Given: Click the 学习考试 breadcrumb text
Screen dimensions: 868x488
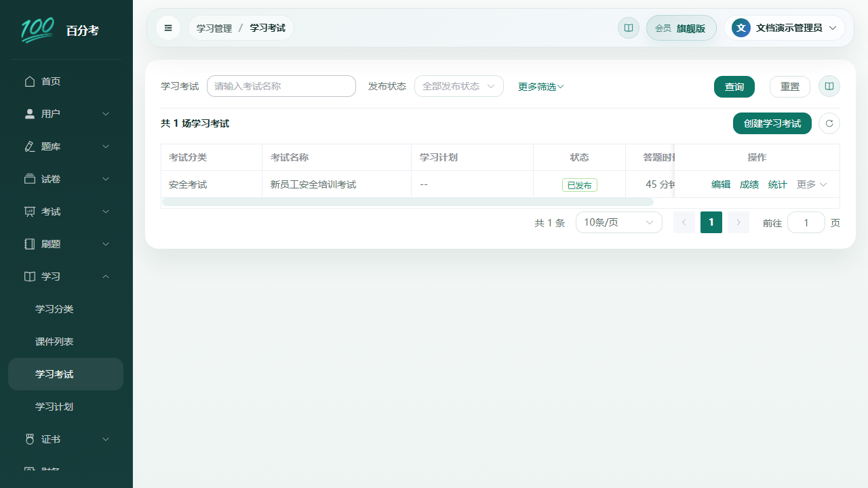Looking at the screenshot, I should (x=268, y=28).
